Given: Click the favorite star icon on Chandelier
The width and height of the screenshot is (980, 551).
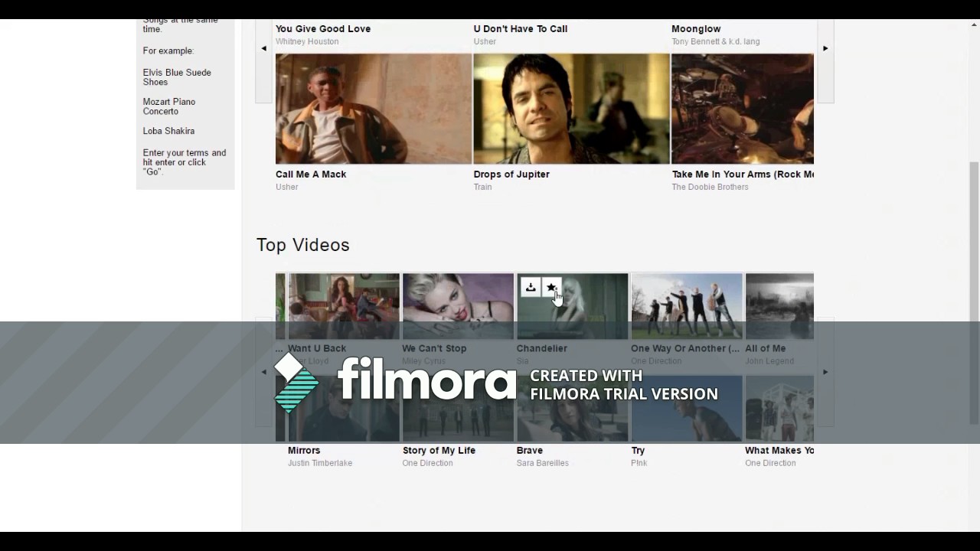Looking at the screenshot, I should (551, 287).
